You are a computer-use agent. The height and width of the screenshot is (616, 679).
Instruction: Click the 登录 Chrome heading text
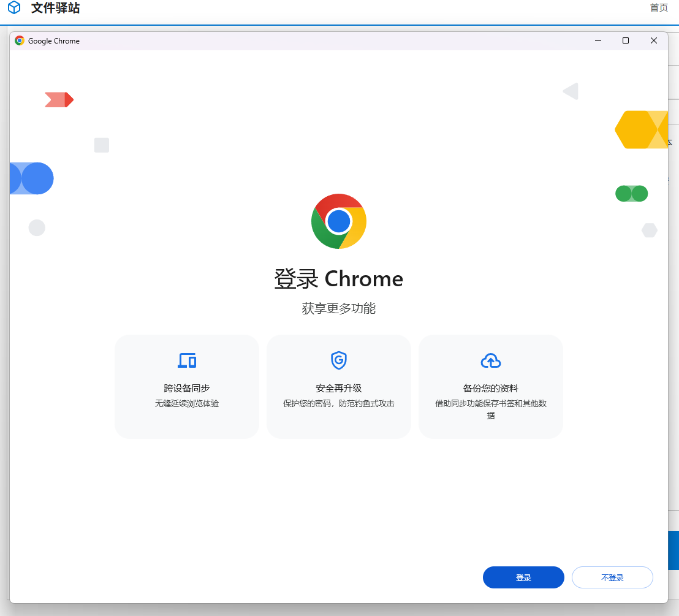pyautogui.click(x=339, y=279)
